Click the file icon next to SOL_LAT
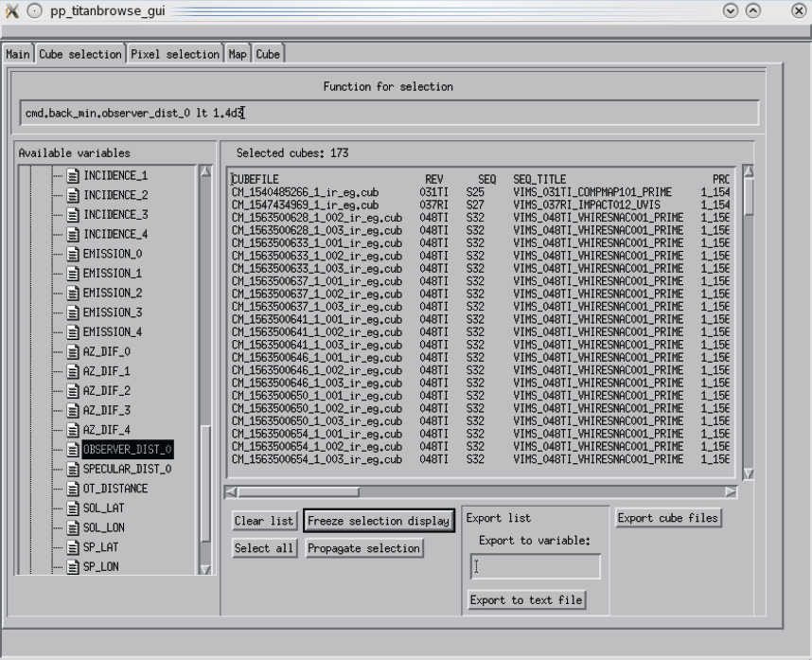This screenshot has height=660, width=812. pyautogui.click(x=74, y=508)
